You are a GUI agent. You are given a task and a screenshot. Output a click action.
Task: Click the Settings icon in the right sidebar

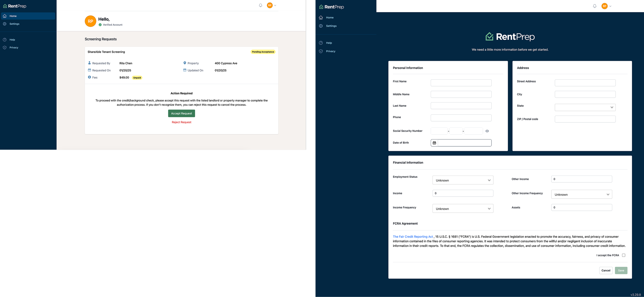tap(321, 26)
